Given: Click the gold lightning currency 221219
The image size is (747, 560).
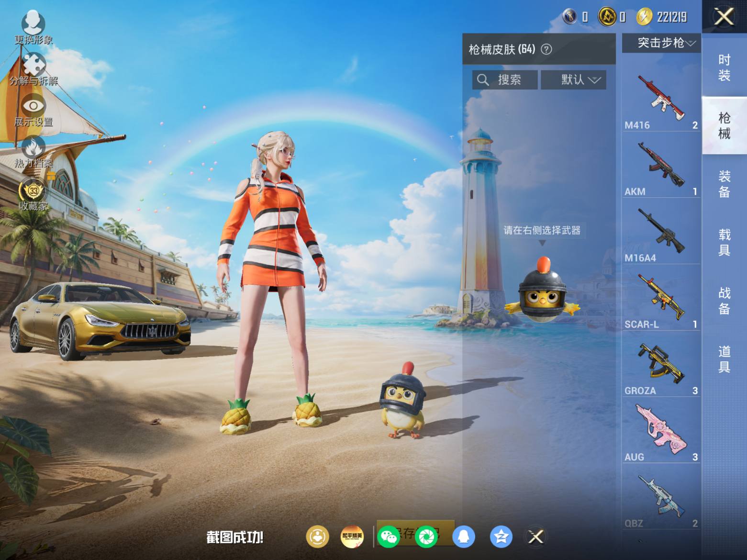Looking at the screenshot, I should pos(662,17).
